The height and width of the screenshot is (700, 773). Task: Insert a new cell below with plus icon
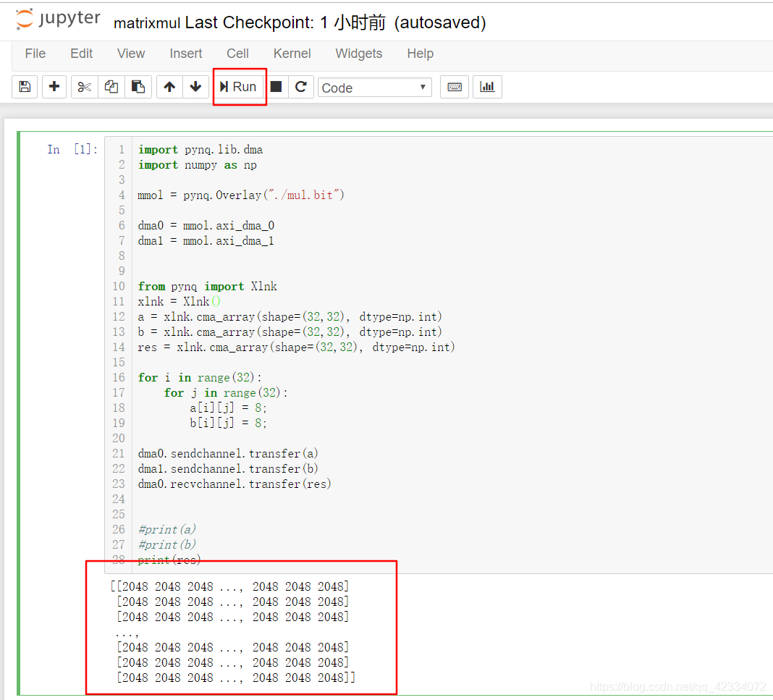click(x=54, y=88)
